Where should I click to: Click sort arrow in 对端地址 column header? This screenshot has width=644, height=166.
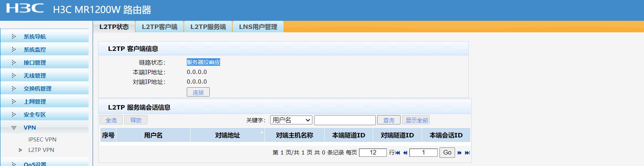click(x=262, y=132)
